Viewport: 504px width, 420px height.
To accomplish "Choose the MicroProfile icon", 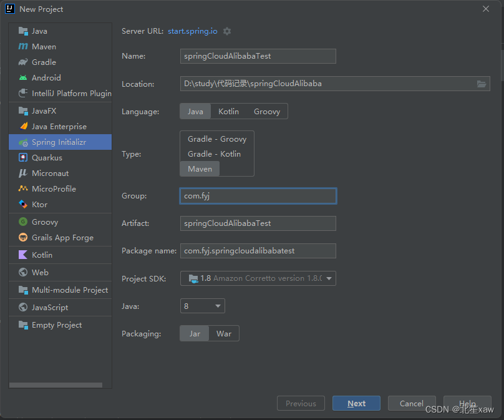I will click(x=23, y=188).
